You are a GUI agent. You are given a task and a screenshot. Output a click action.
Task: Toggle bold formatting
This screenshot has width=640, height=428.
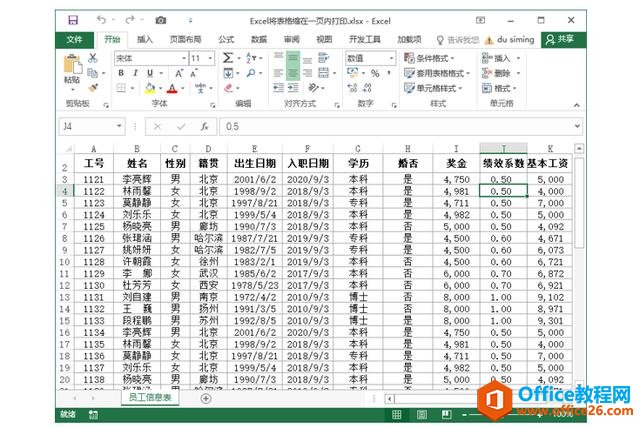coord(121,73)
